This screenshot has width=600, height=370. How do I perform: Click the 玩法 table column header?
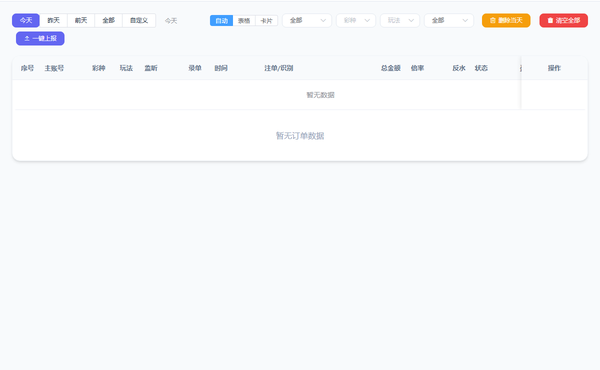[x=126, y=68]
